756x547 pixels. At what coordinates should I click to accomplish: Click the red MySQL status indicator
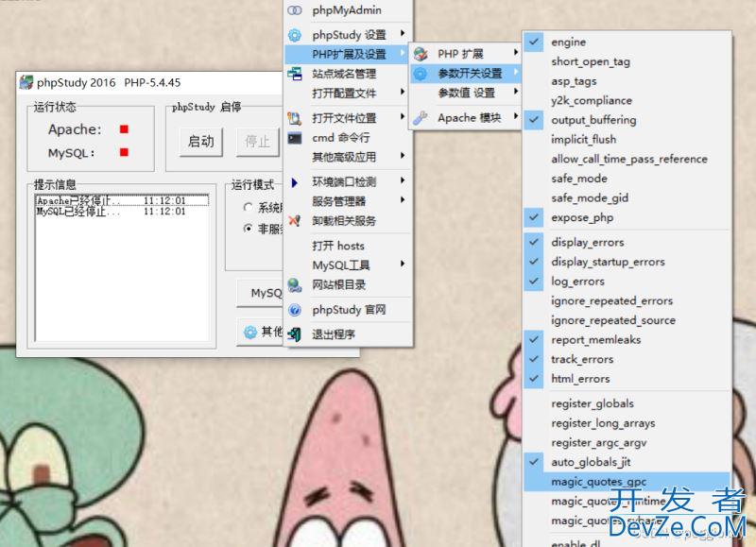124,152
